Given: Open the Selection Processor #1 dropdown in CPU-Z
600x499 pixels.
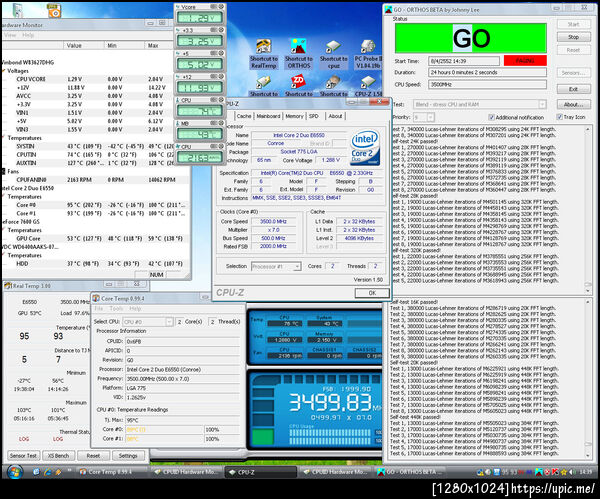Looking at the screenshot, I should click(297, 266).
